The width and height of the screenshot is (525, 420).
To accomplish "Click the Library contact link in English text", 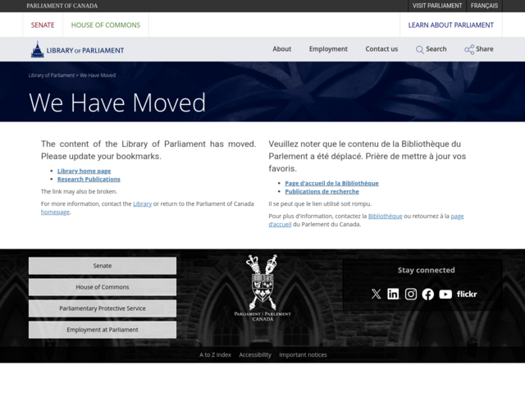I will tap(142, 203).
